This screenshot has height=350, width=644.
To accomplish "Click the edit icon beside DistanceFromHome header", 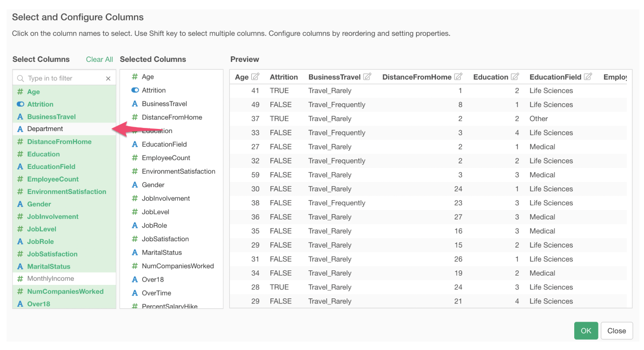I will 458,77.
